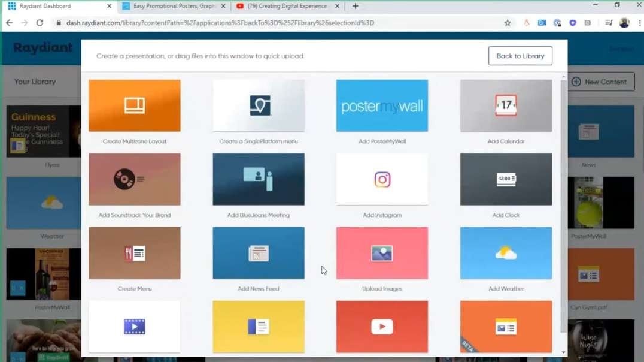This screenshot has height=362, width=644.
Task: Choose the Add PosterMyWall tile
Action: click(382, 106)
